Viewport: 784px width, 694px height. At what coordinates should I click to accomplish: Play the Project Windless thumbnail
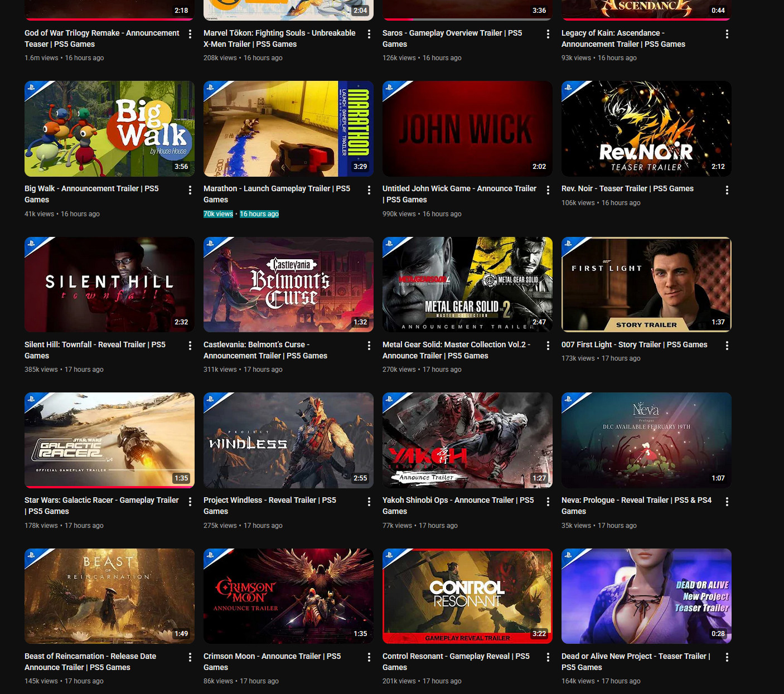(288, 440)
